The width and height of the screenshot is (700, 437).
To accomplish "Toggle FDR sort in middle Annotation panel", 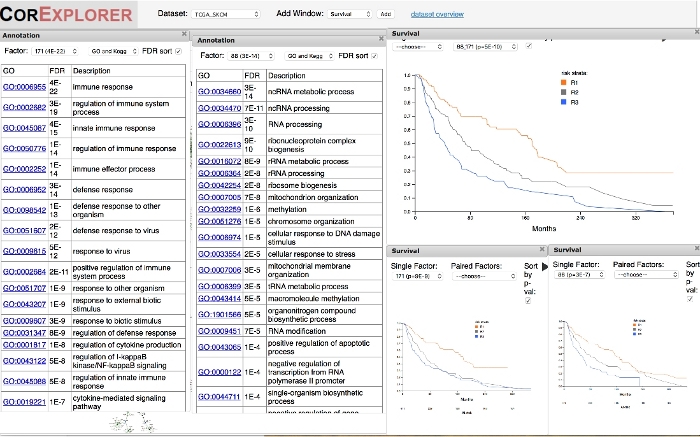I will coord(372,56).
